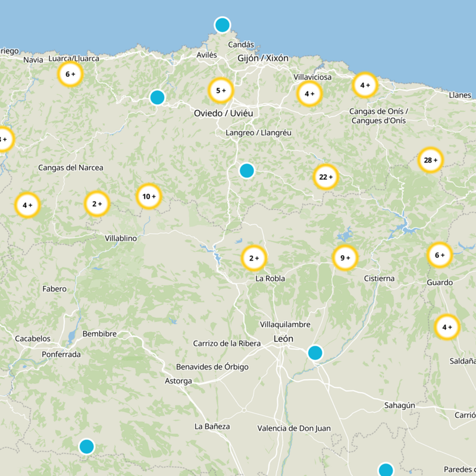The height and width of the screenshot is (476, 476).
Task: Click the La Robla map label
Action: (x=270, y=278)
